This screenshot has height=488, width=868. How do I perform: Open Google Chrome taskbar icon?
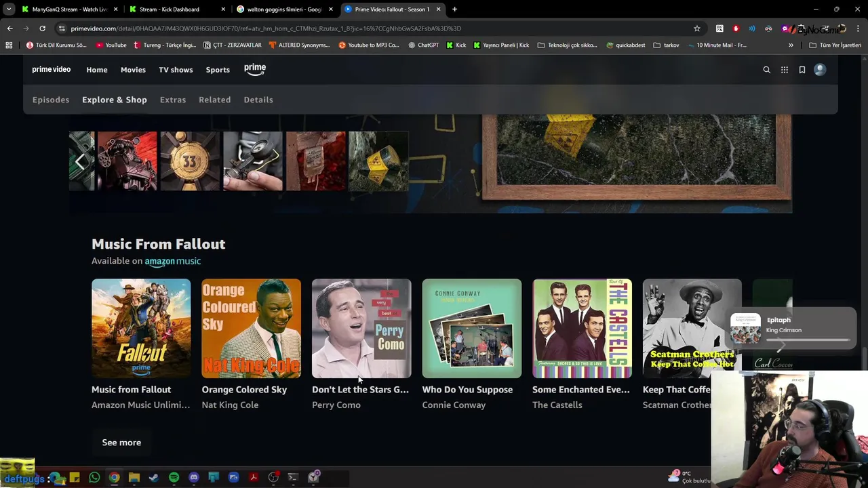[x=114, y=477]
